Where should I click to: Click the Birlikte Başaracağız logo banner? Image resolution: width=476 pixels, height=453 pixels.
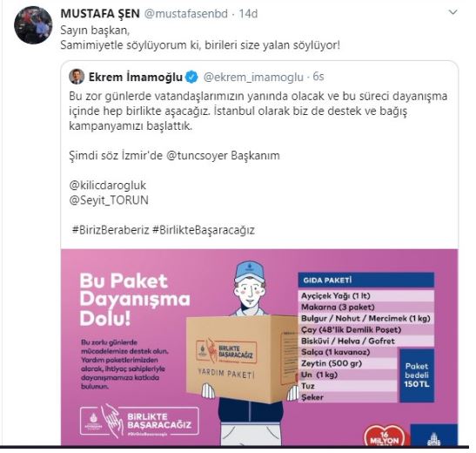[139, 421]
